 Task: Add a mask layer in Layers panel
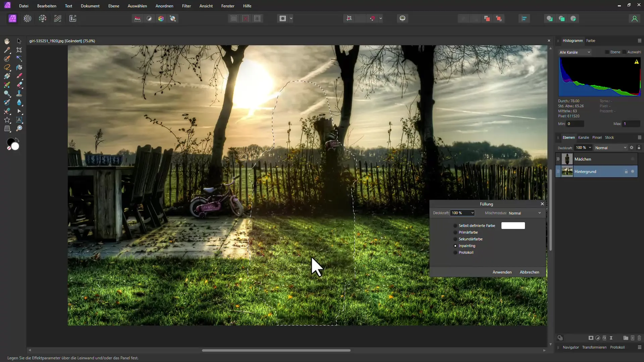click(591, 338)
